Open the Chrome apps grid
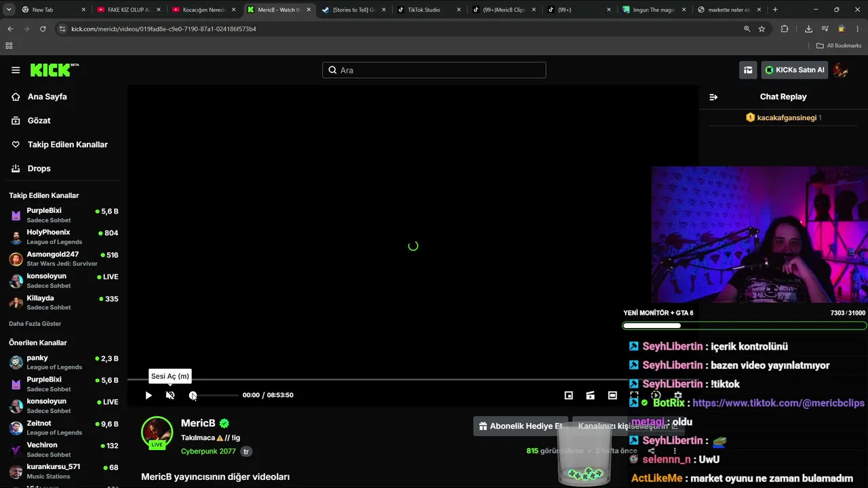868x488 pixels. pos(9,45)
